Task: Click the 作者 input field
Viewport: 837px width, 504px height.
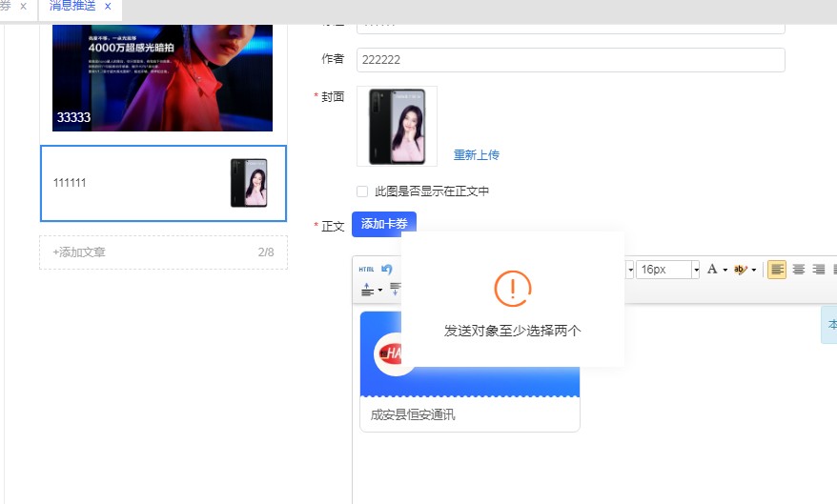Action: click(x=570, y=60)
